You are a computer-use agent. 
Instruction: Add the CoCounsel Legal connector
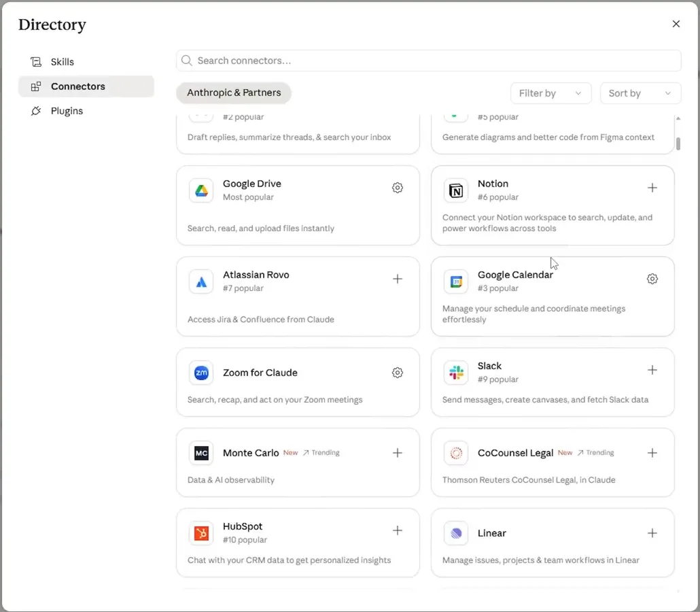pos(652,453)
